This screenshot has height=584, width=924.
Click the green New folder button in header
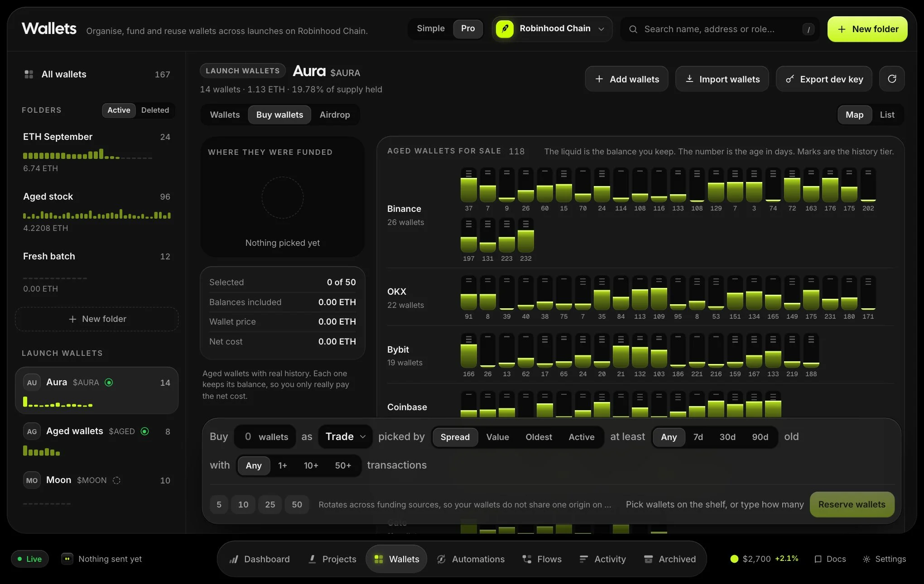pyautogui.click(x=867, y=29)
